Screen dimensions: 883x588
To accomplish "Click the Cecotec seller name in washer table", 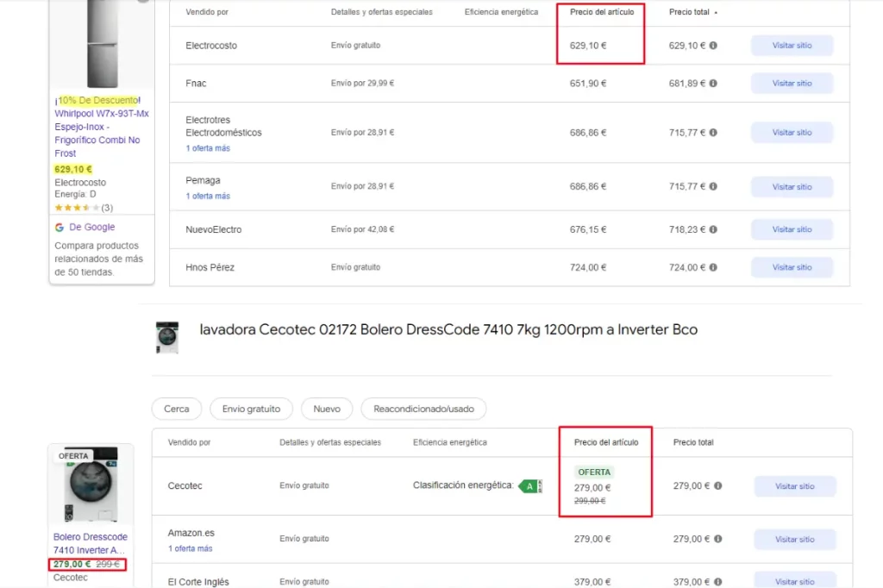I will tap(185, 485).
